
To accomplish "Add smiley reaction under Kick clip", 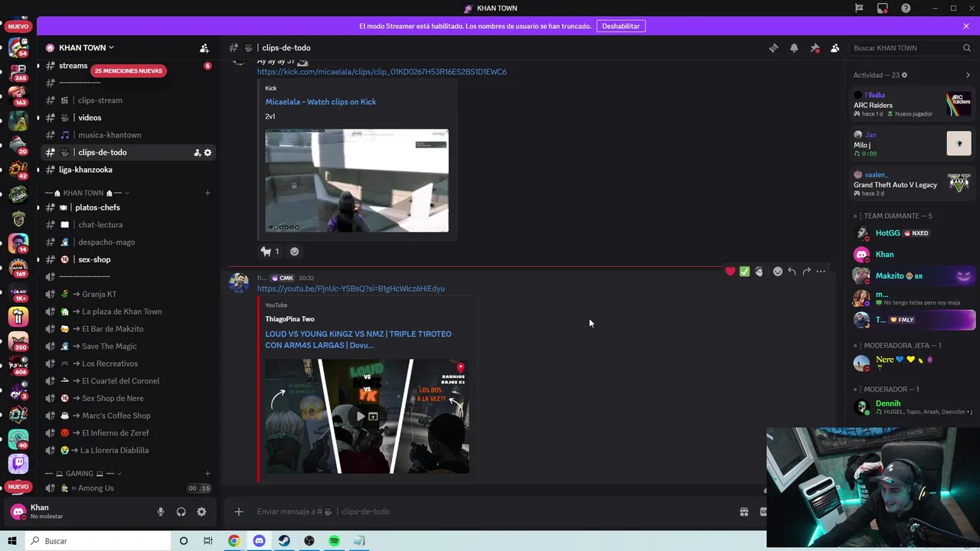I will 295,251.
